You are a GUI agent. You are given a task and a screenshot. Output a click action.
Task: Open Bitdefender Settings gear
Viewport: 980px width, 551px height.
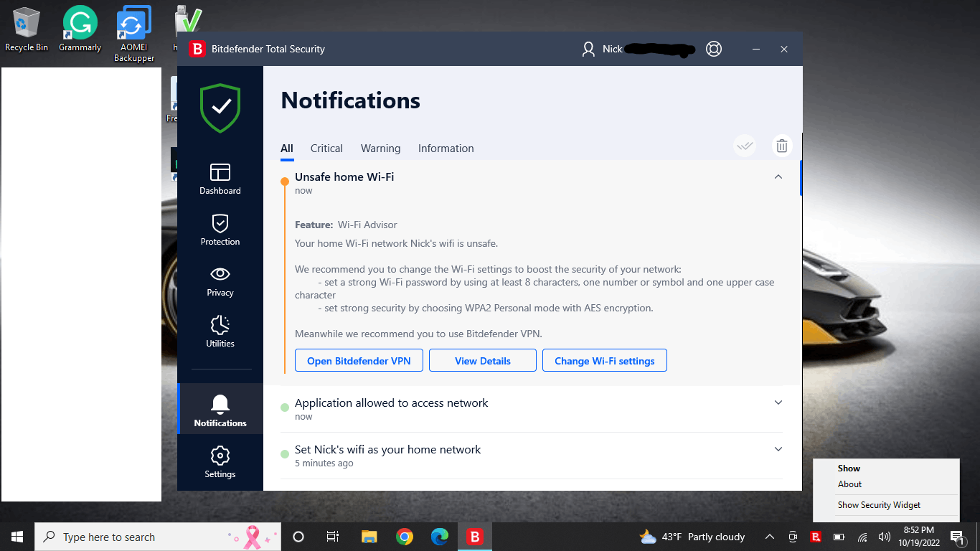[x=220, y=463]
